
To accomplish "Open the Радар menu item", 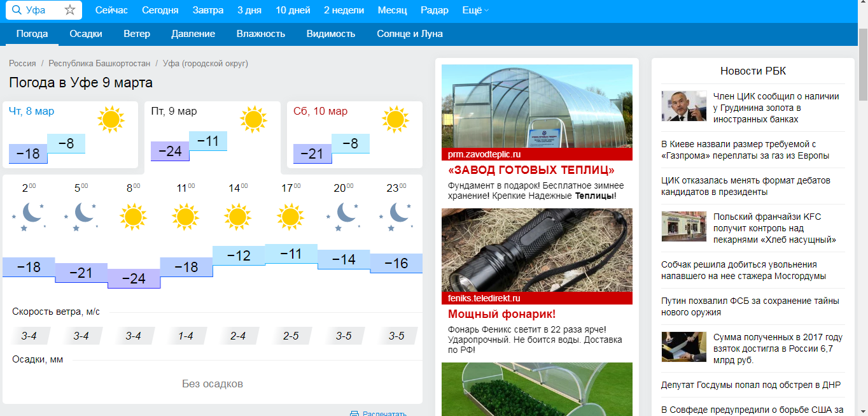I will [434, 10].
